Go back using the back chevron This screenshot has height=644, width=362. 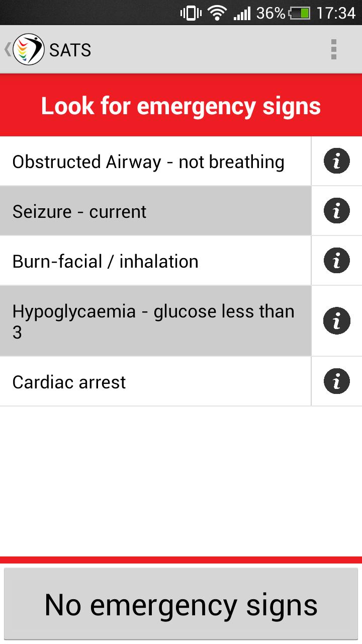point(7,50)
